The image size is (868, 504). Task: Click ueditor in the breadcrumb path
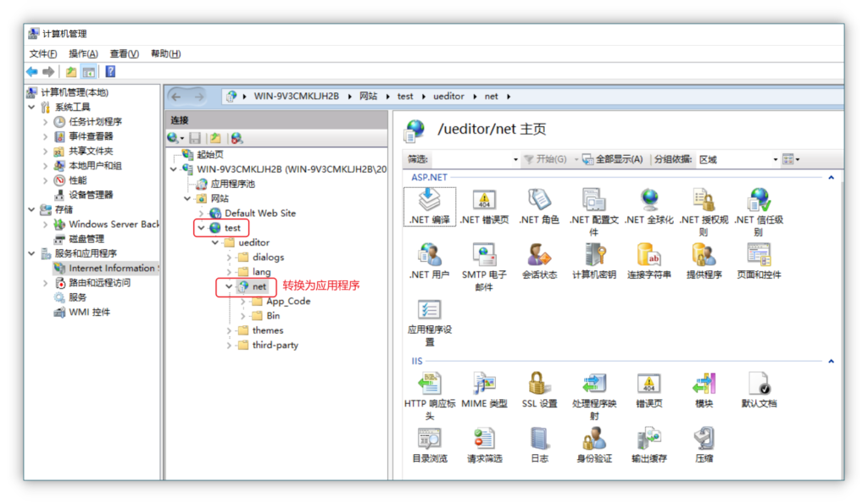tap(448, 97)
